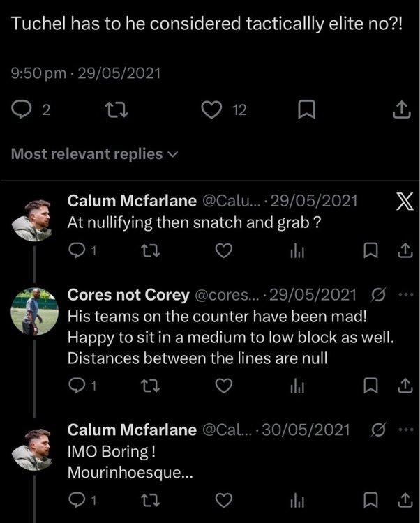Click the X logo beside first reply
420x523 pixels.
pos(405,202)
